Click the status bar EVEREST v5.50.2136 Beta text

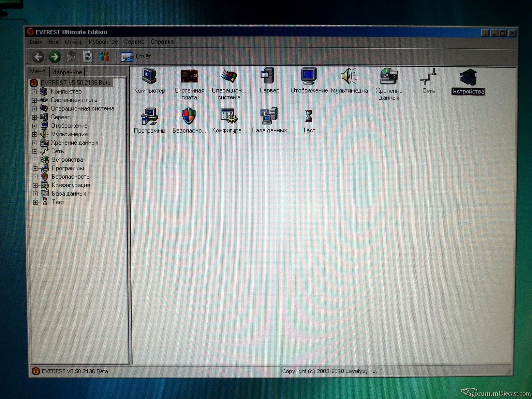click(75, 371)
